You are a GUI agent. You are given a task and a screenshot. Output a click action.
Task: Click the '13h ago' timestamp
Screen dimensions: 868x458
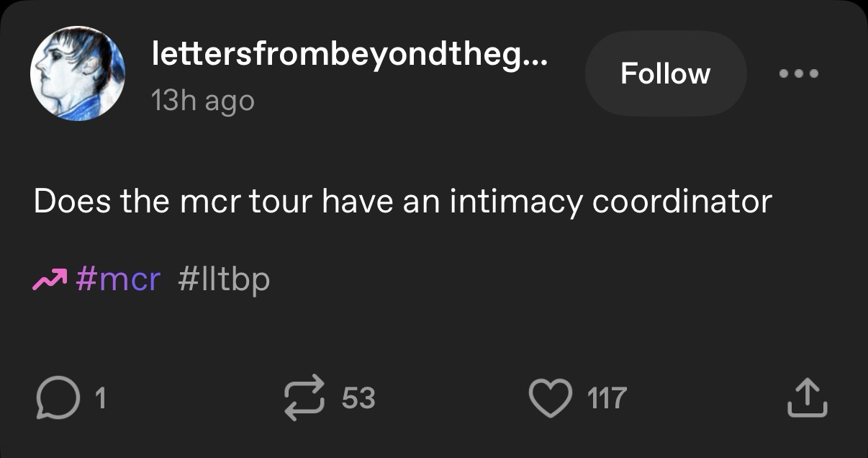(x=203, y=101)
